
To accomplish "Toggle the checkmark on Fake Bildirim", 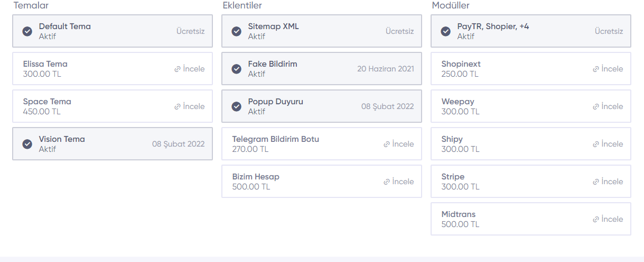I will pyautogui.click(x=237, y=69).
